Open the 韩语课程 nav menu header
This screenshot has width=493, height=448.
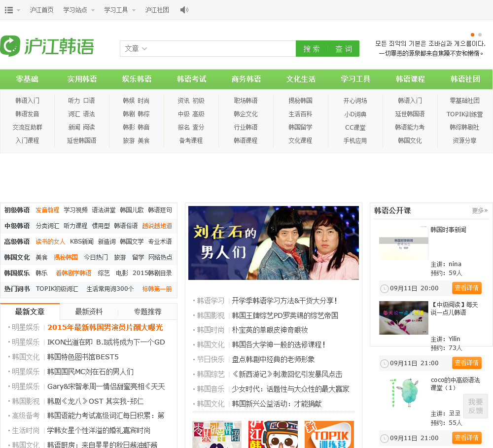[410, 79]
